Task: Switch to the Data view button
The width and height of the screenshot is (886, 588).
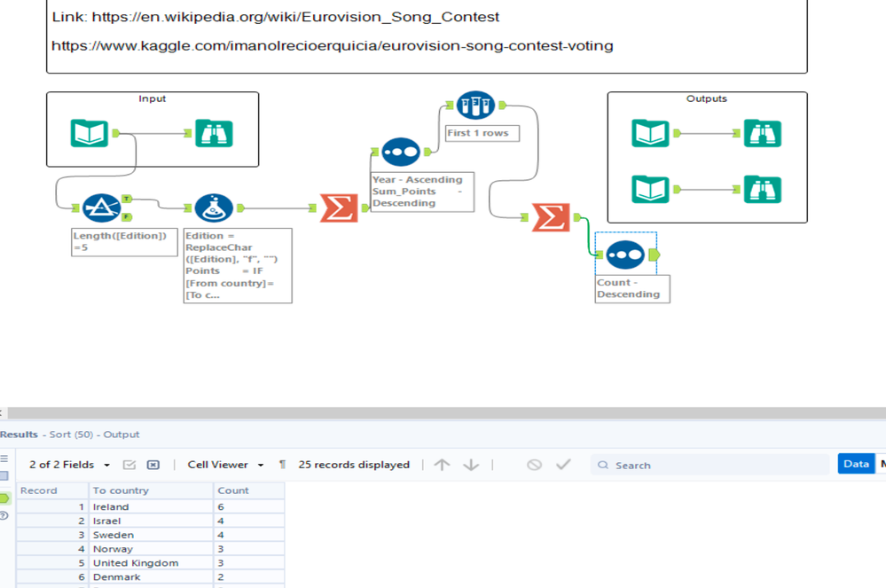Action: (856, 464)
